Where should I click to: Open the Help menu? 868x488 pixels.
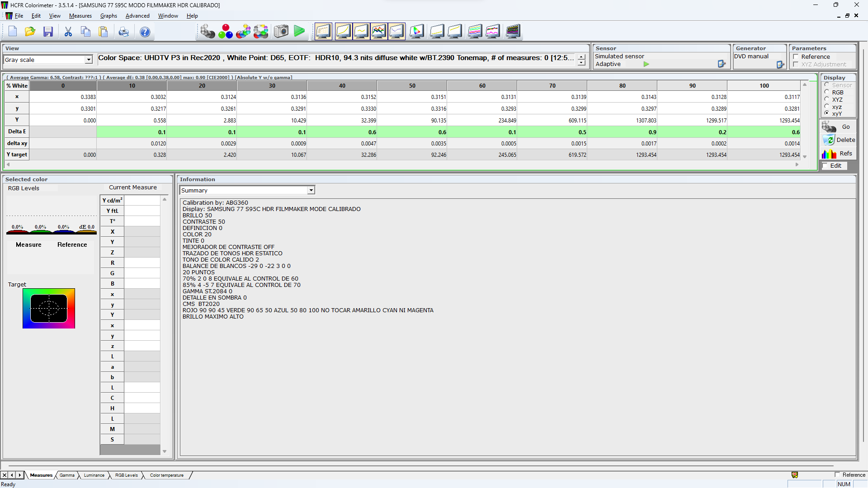192,16
